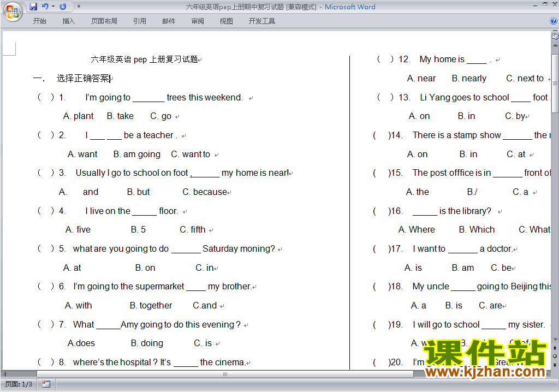Click option 'A. the' under question 15
The image size is (559, 392).
[x=418, y=192]
